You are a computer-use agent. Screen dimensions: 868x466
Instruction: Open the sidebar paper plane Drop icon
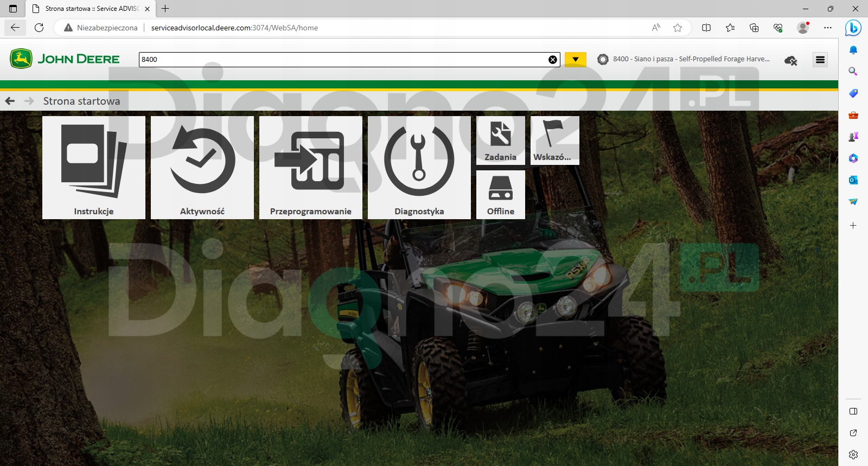coord(853,202)
